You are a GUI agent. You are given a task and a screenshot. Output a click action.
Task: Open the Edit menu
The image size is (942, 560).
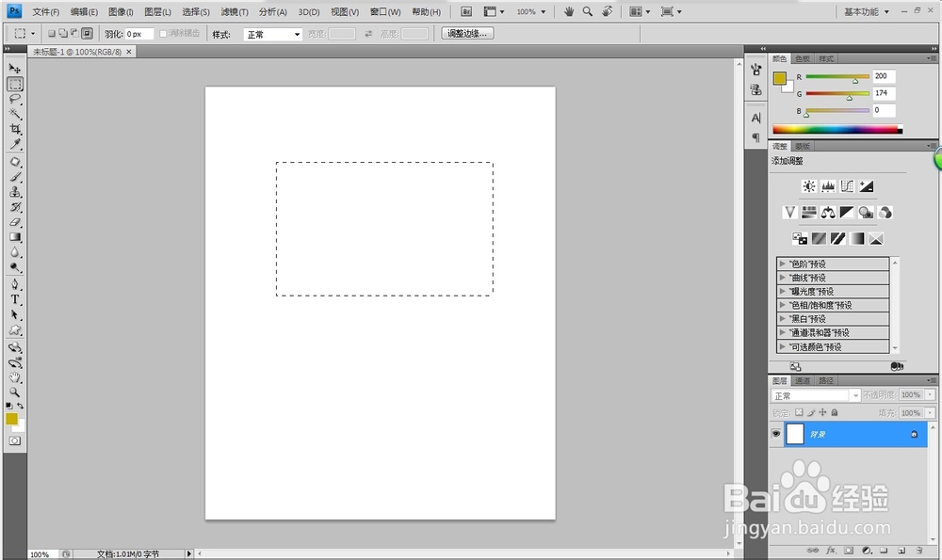click(x=84, y=12)
